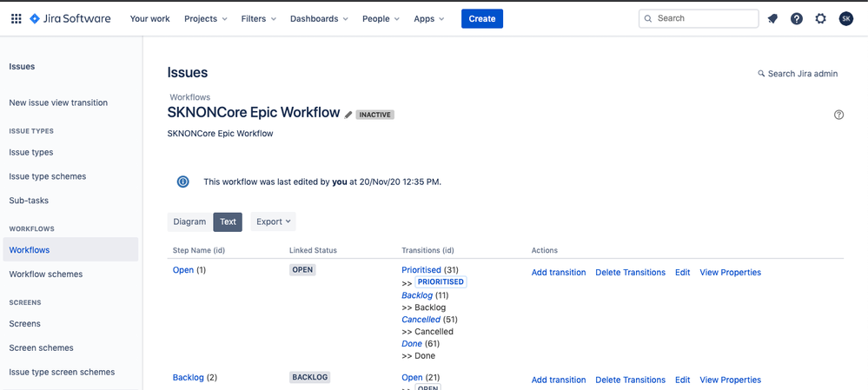Click View Properties for Backlog step
This screenshot has height=390, width=868.
coord(730,380)
